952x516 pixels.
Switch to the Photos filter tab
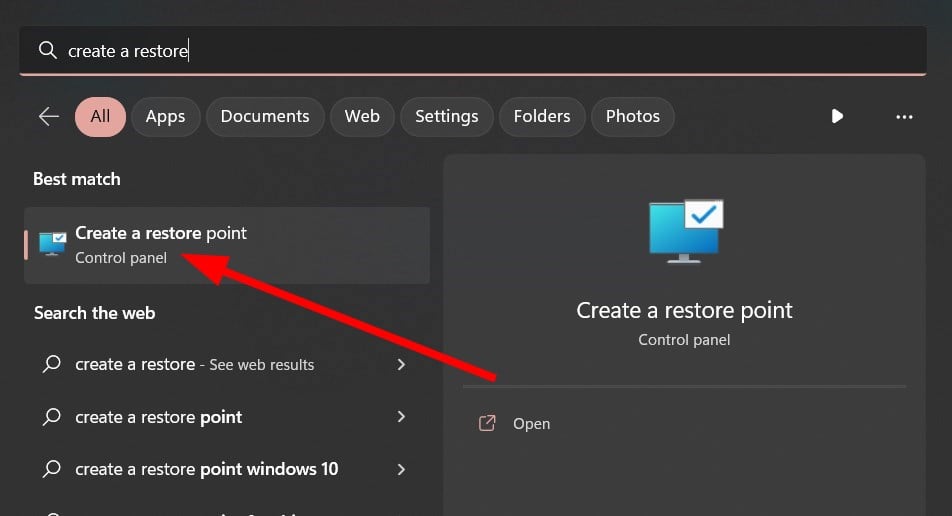click(633, 117)
